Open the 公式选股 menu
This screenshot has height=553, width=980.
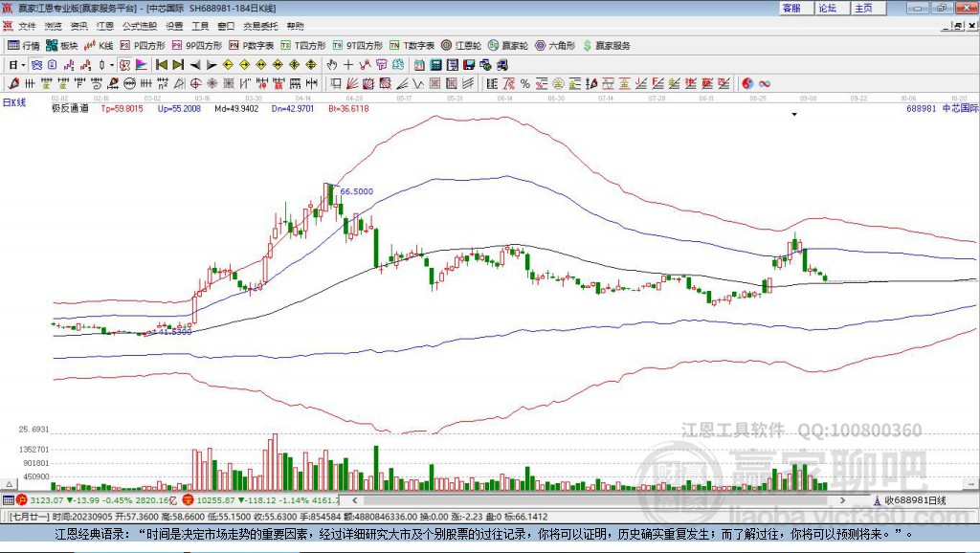click(140, 26)
